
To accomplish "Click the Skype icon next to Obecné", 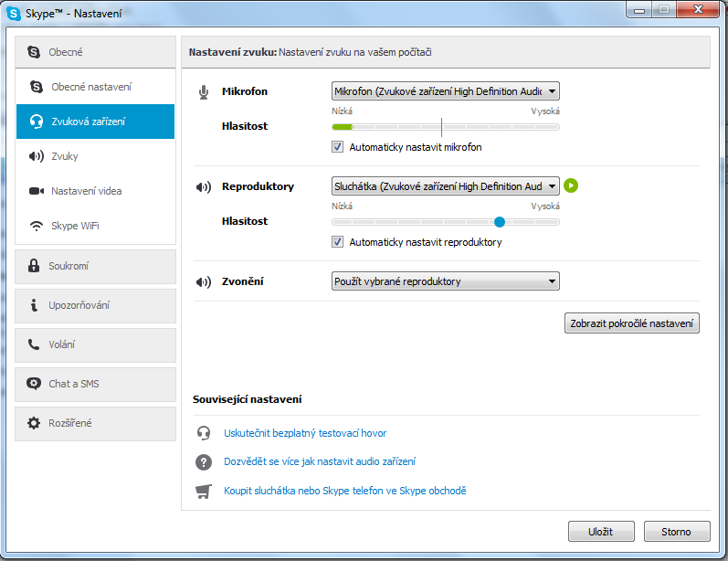I will tap(34, 52).
